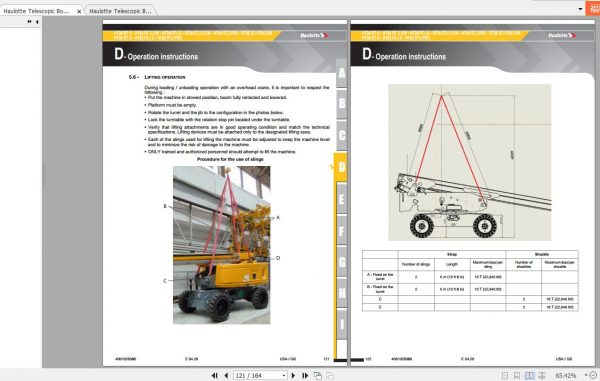Click the zoom out minus button
This screenshot has height=381, width=600.
point(593,375)
